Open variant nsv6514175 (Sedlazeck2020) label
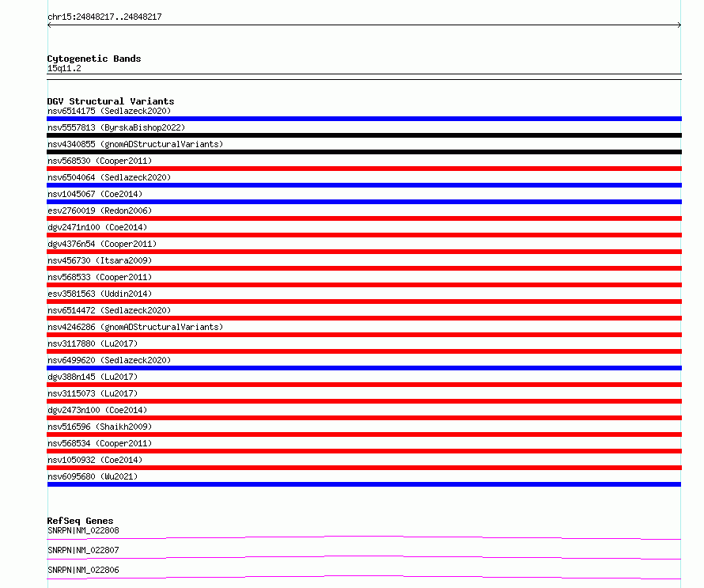 click(109, 111)
